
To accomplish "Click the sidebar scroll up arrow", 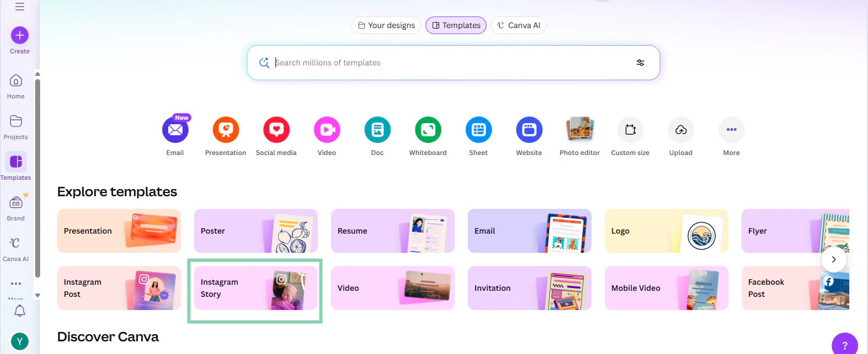I will click(x=37, y=74).
